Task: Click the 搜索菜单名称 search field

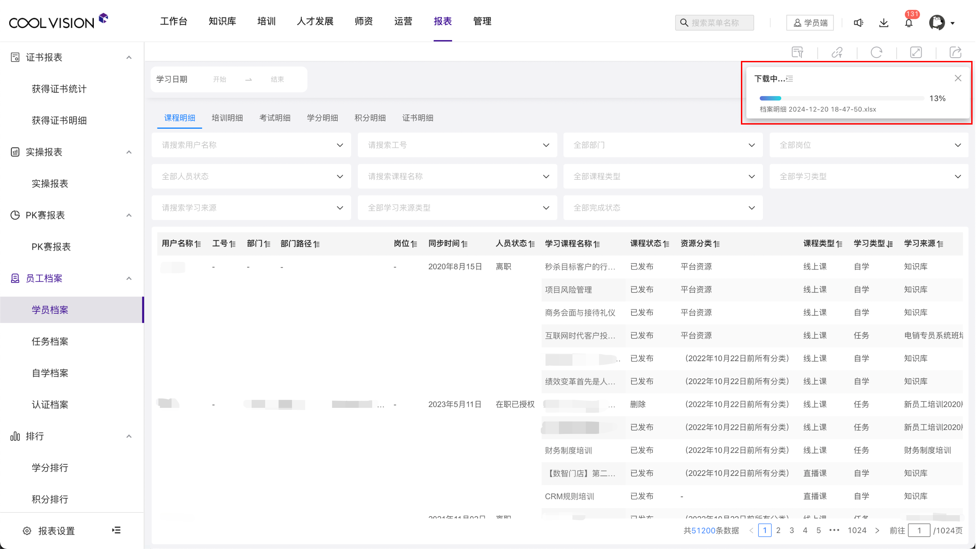Action: 714,23
